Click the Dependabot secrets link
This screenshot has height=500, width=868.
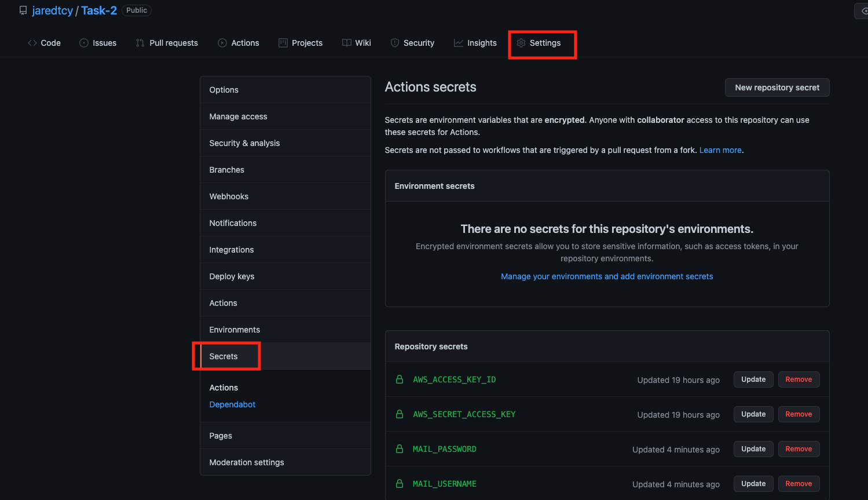[x=232, y=404]
